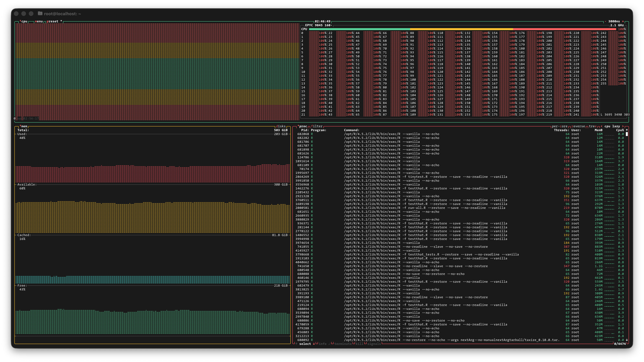
Task: Click the mem box title label
Action: coord(24,126)
